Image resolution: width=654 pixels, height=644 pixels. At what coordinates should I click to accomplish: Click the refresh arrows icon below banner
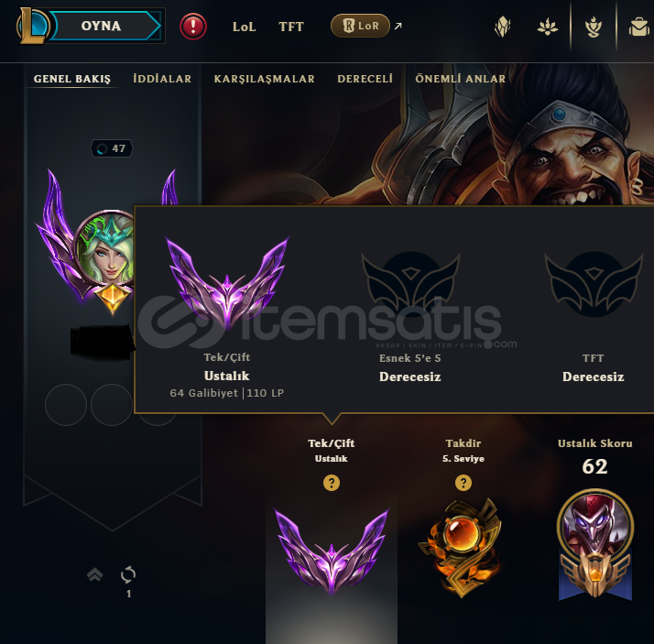[x=128, y=574]
